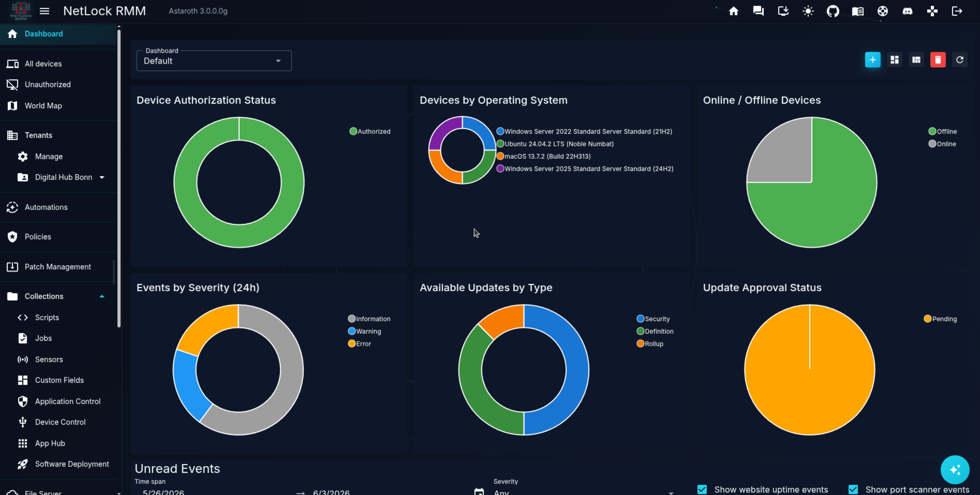The image size is (980, 495).
Task: Click the blue Windows Server 2022 legend dot
Action: [500, 132]
